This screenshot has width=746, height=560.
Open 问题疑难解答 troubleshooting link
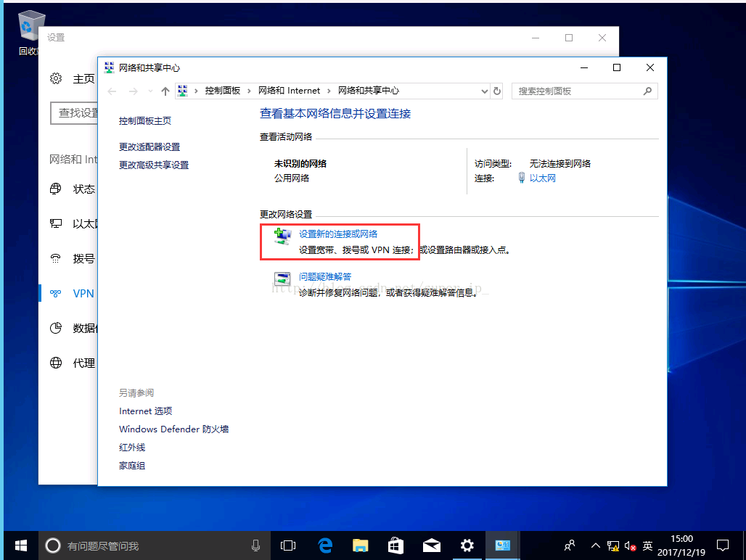point(325,276)
